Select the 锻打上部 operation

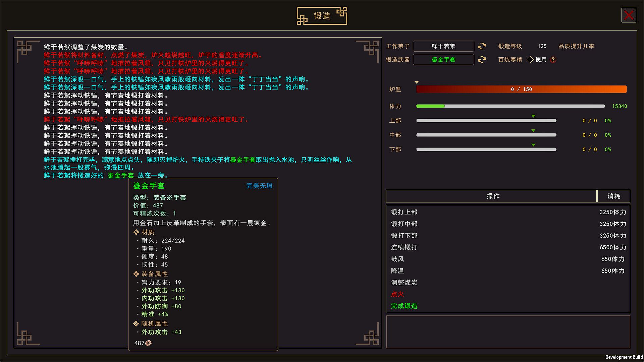point(404,212)
